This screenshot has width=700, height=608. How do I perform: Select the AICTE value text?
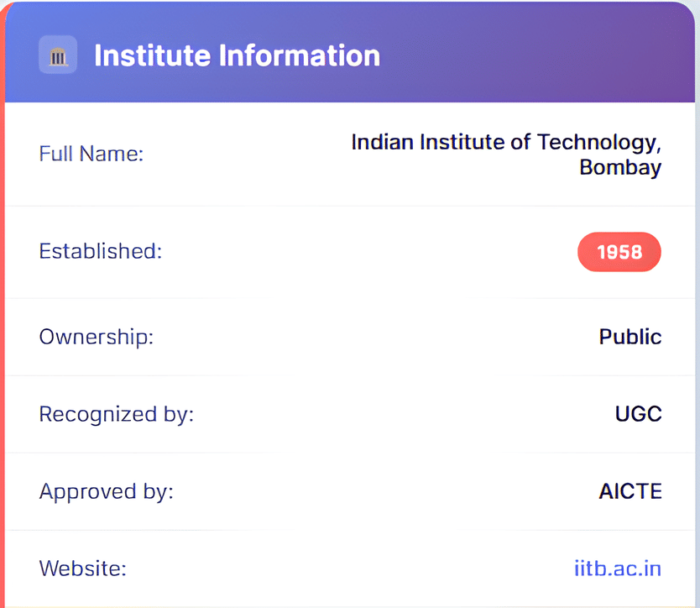[629, 491]
